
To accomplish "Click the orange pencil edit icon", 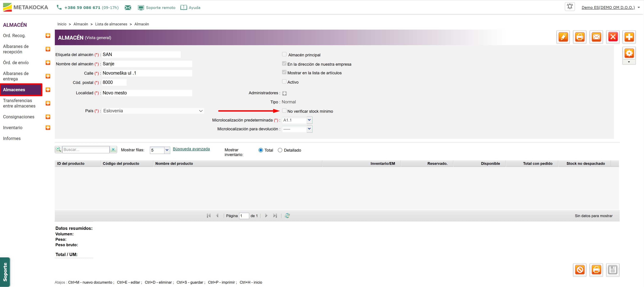I will [563, 37].
